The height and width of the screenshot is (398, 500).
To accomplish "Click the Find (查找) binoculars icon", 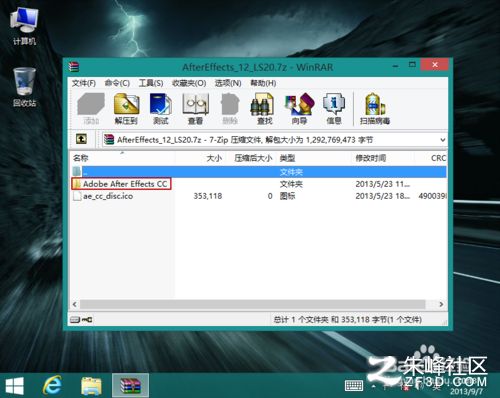I will [264, 109].
